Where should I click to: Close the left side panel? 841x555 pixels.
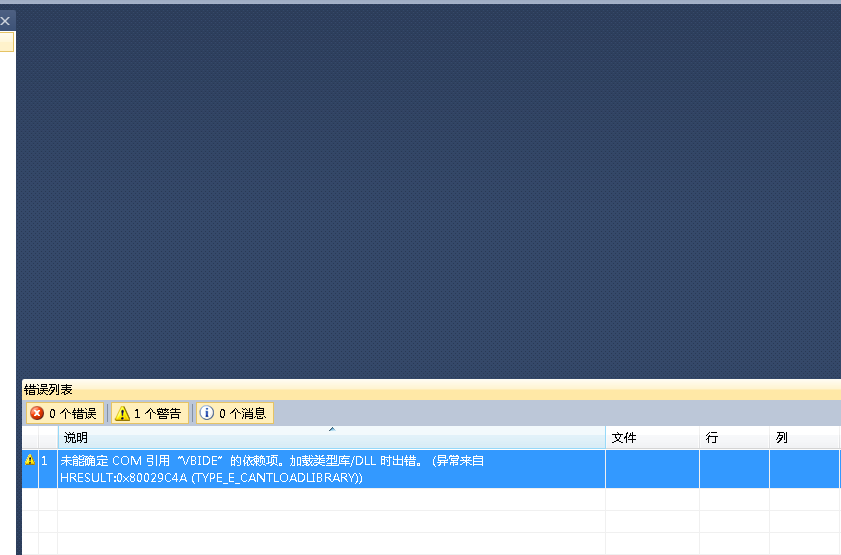(x=5, y=21)
